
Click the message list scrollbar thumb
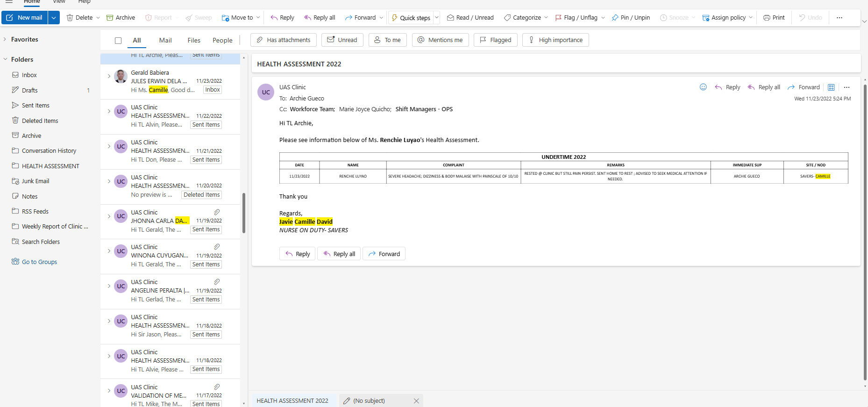(x=244, y=213)
